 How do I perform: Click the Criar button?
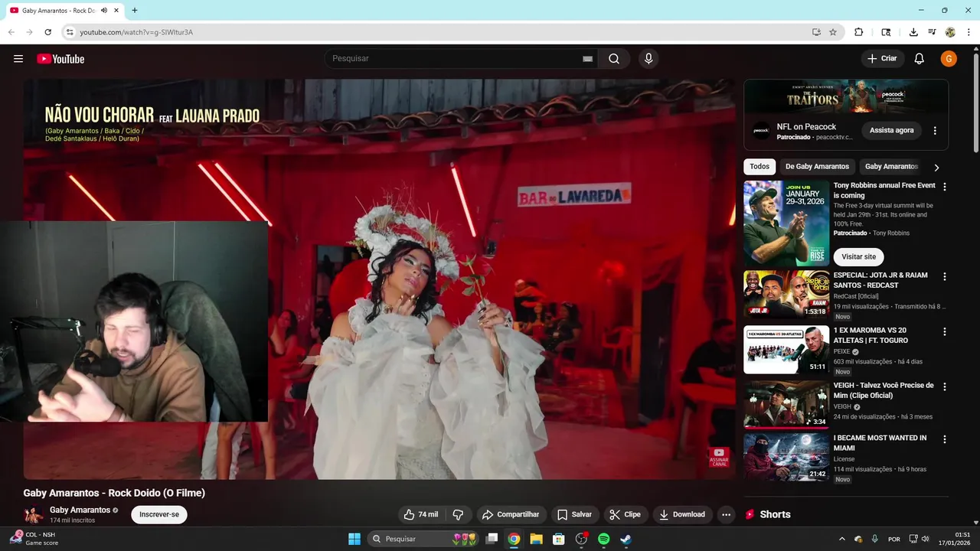coord(882,59)
